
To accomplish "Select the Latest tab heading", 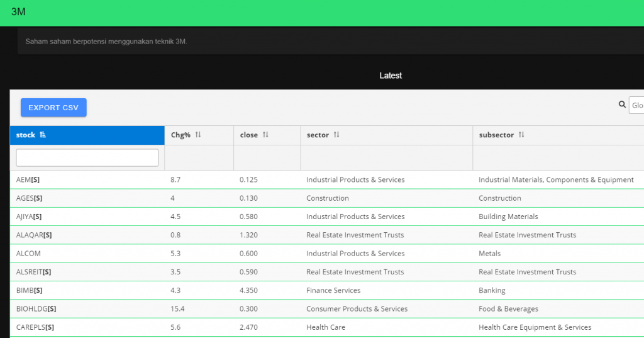I will (390, 76).
